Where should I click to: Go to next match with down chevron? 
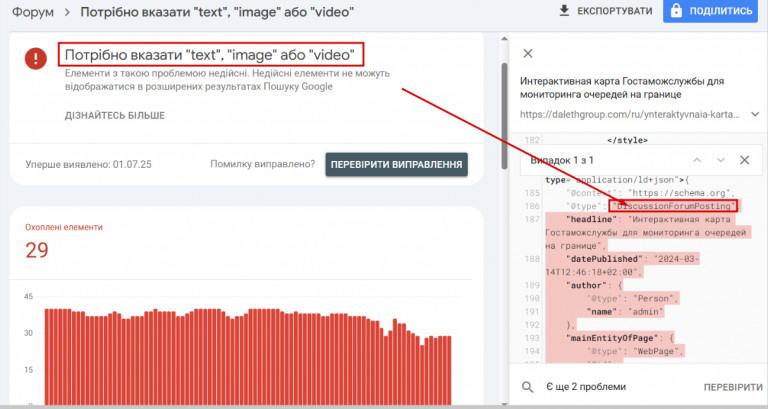click(720, 160)
